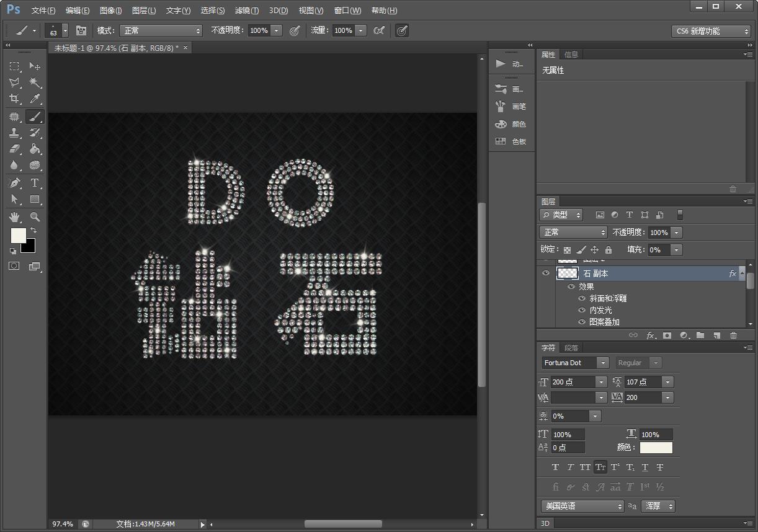
Task: Click the small caps Tt formatting button
Action: pyautogui.click(x=600, y=468)
